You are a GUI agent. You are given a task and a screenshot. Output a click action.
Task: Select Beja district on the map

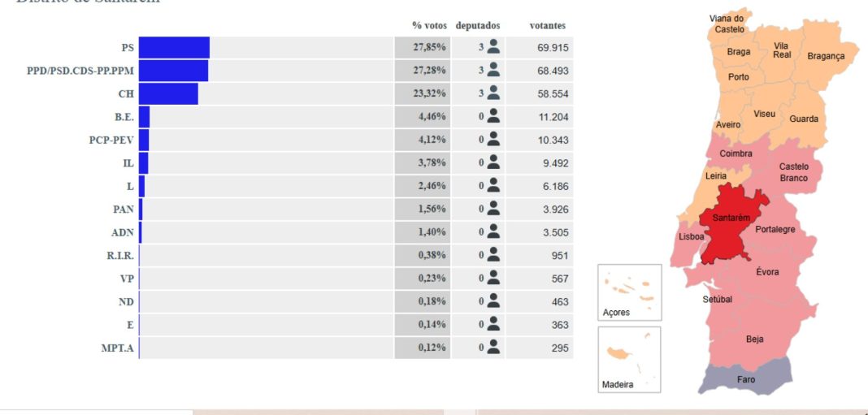point(754,339)
